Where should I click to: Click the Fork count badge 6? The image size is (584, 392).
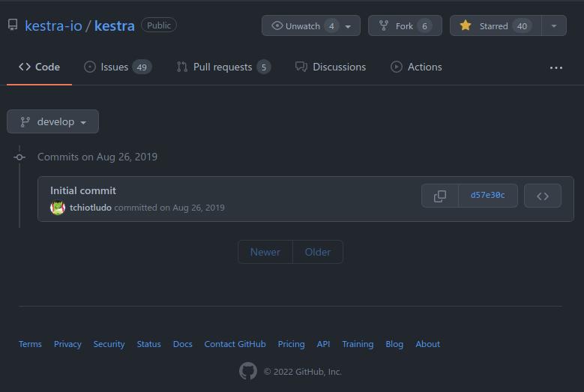(424, 26)
